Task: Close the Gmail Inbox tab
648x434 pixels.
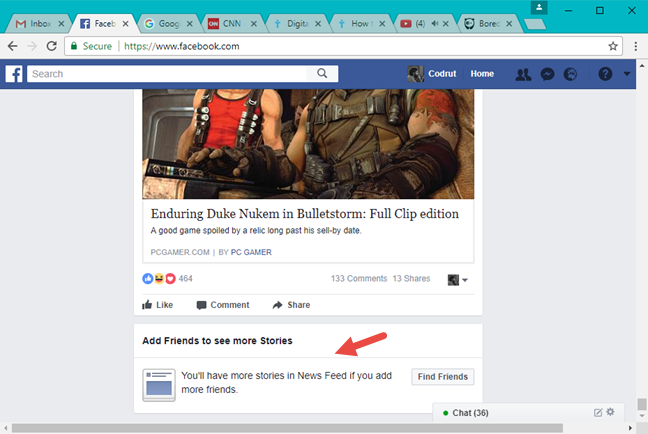Action: pyautogui.click(x=61, y=24)
